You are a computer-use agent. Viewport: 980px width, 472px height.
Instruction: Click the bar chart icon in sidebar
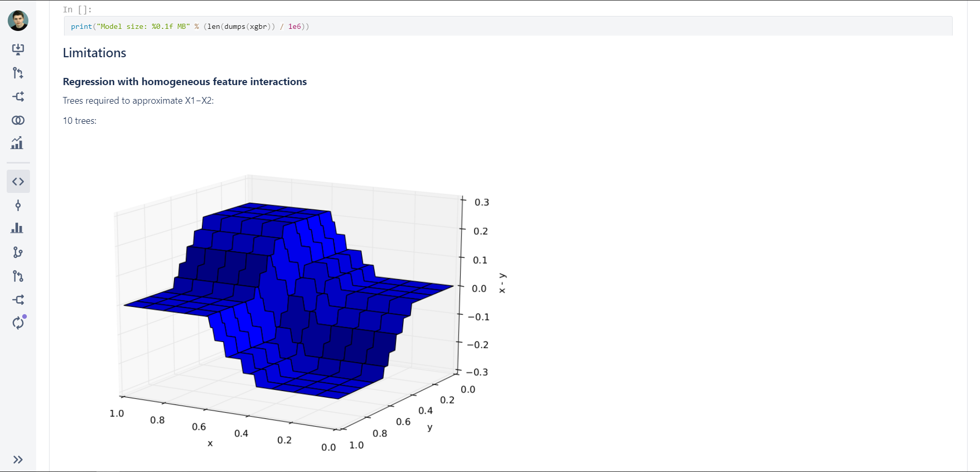click(x=18, y=229)
